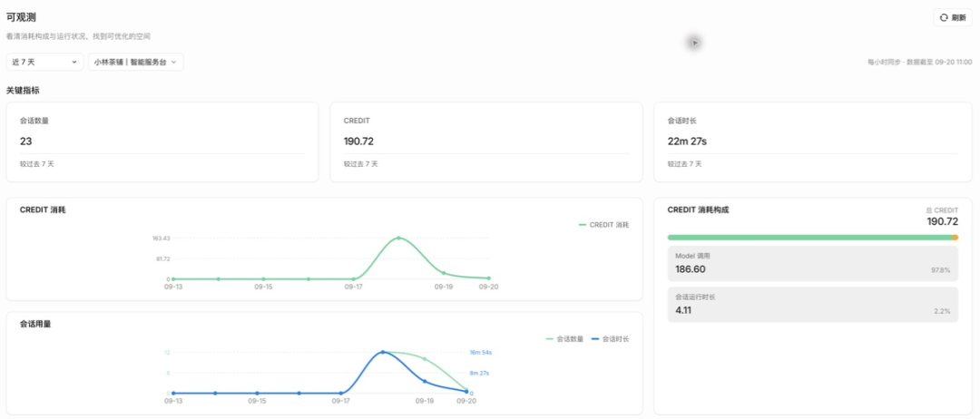Toggle the 会话时长 legend in 会话用量 chart

coord(610,339)
